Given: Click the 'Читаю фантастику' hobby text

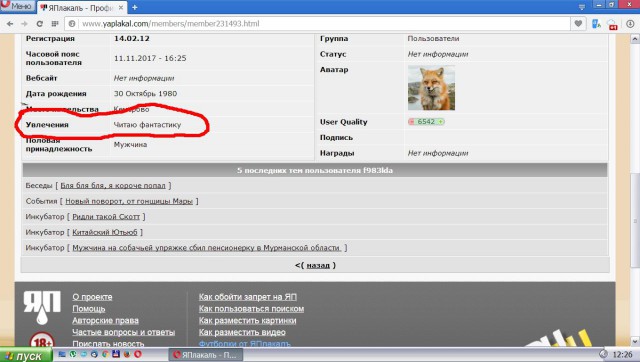Looking at the screenshot, I should [x=147, y=125].
